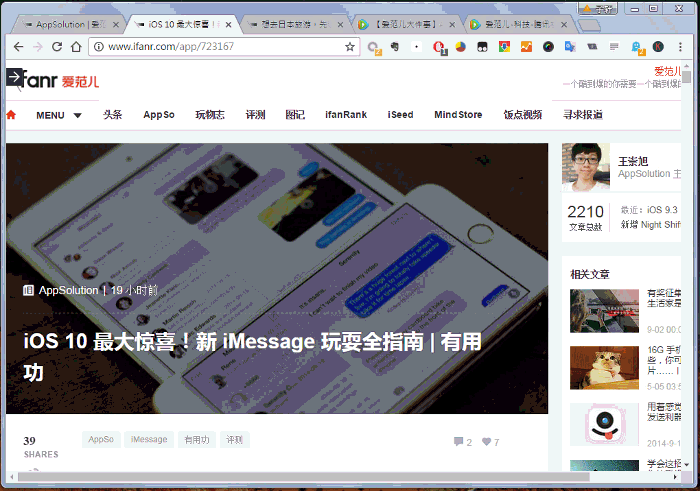Select the ifanRank menu item
The image size is (700, 491).
(346, 115)
